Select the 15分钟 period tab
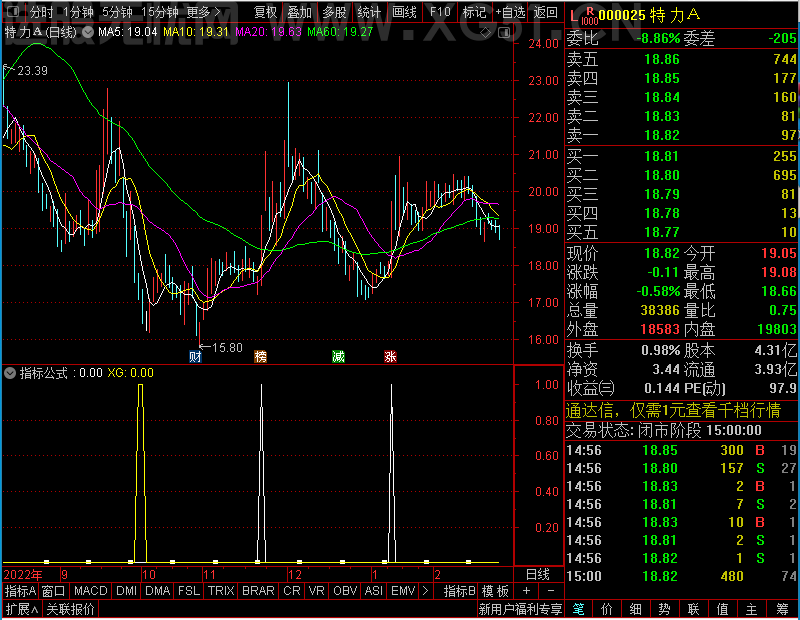The height and width of the screenshot is (620, 800). pyautogui.click(x=160, y=12)
